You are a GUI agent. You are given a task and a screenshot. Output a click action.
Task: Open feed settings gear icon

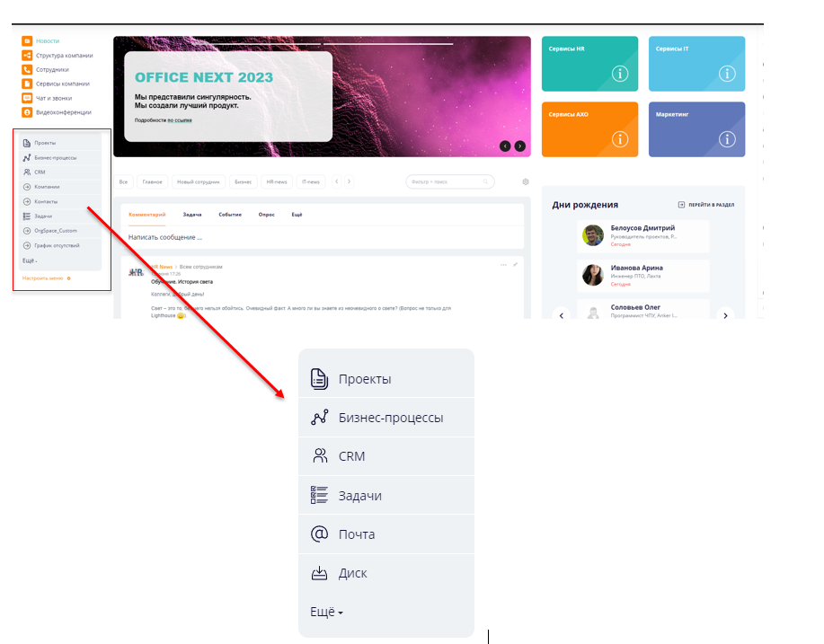(526, 181)
